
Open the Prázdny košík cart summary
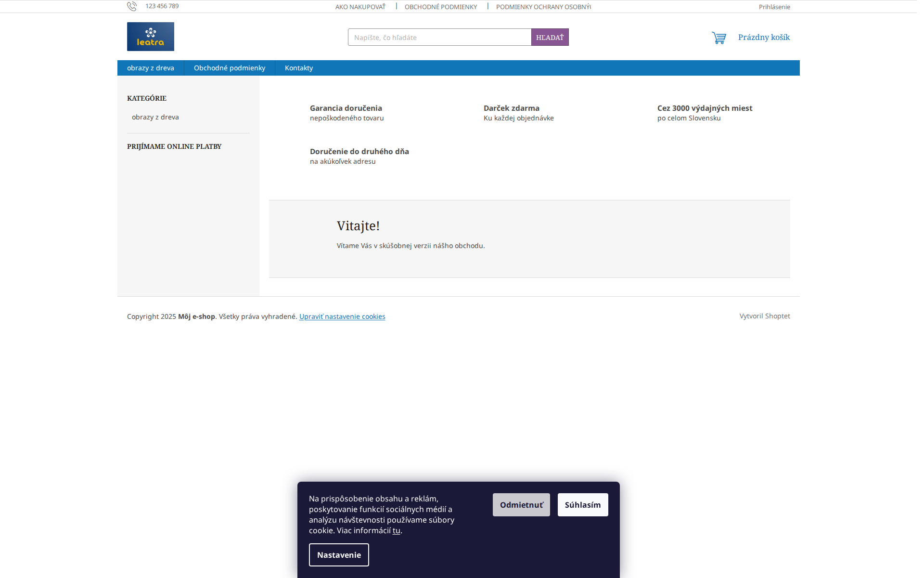[x=763, y=37]
